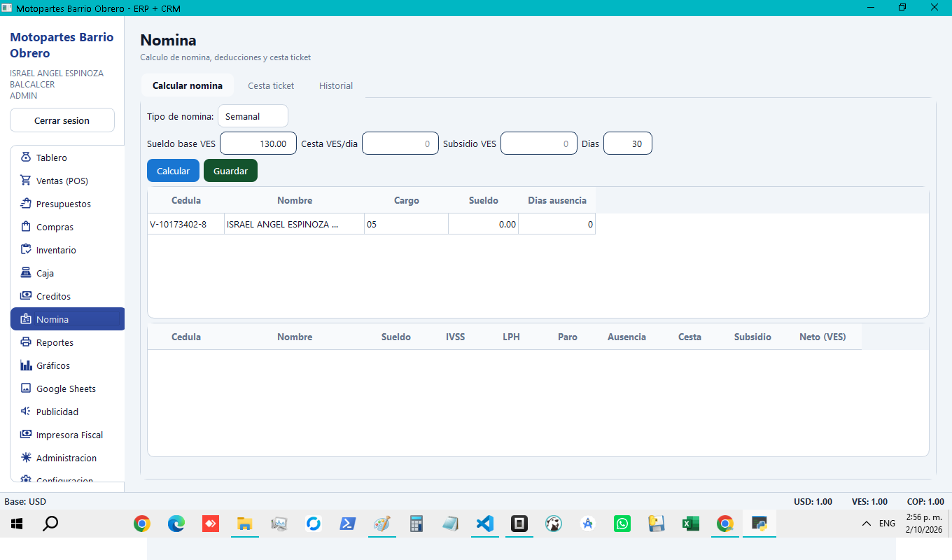The height and width of the screenshot is (560, 952).
Task: Select Nomina in the sidebar menu
Action: point(67,319)
